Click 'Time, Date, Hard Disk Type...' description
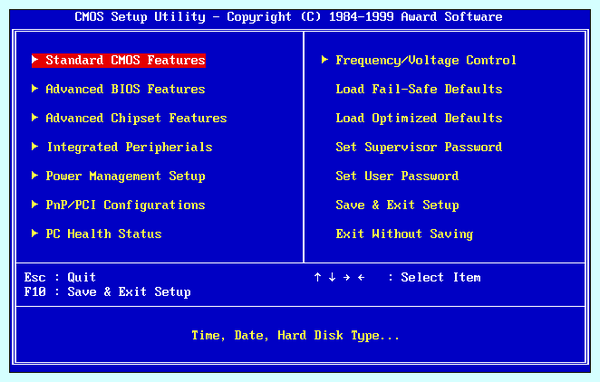600x382 pixels. pos(295,336)
